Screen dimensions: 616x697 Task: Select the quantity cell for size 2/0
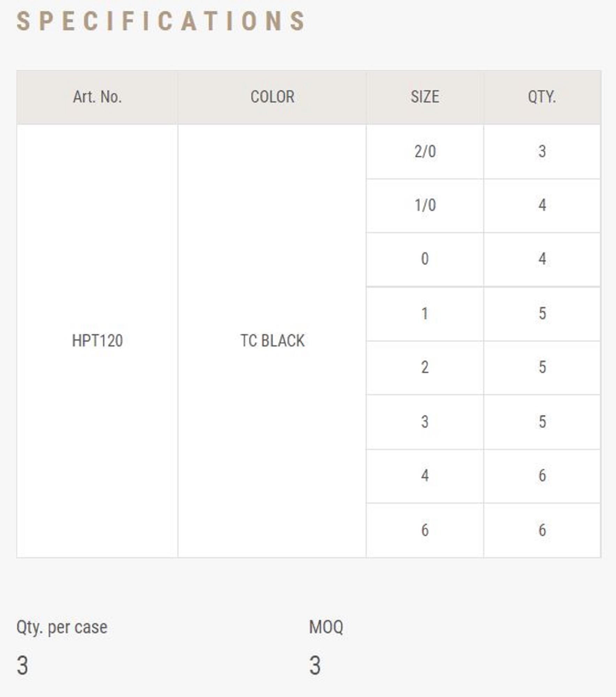tap(542, 152)
